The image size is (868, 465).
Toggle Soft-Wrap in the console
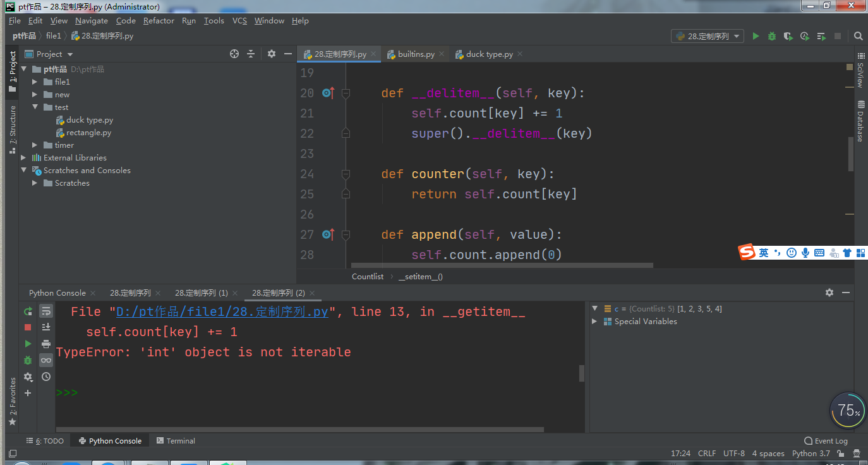click(x=46, y=311)
